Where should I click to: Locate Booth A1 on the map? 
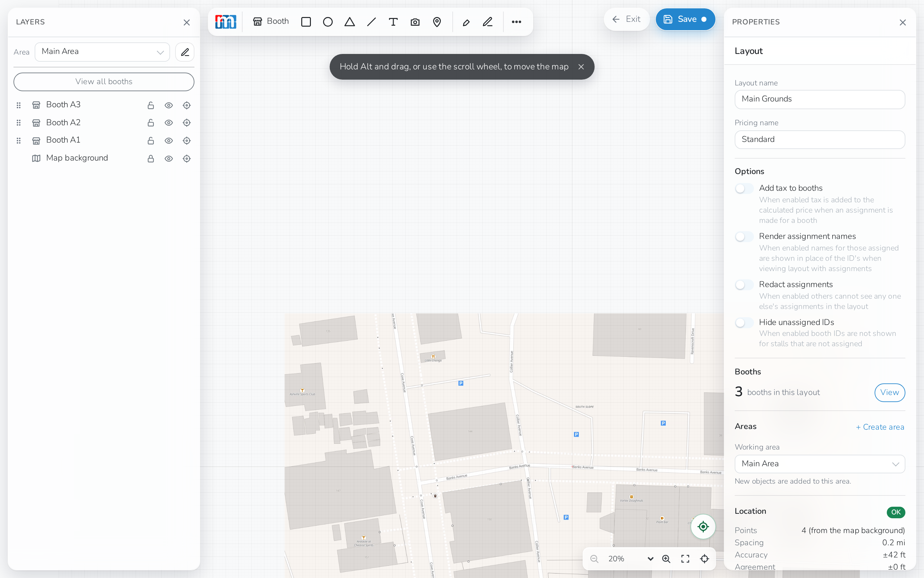(186, 141)
